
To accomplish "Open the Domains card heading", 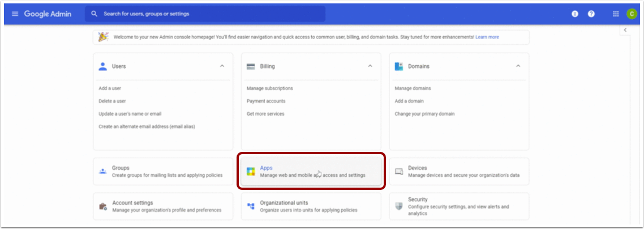I will [x=419, y=66].
